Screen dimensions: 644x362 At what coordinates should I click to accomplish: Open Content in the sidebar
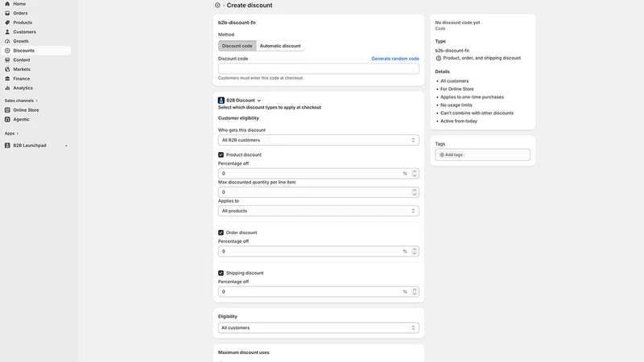tap(22, 60)
